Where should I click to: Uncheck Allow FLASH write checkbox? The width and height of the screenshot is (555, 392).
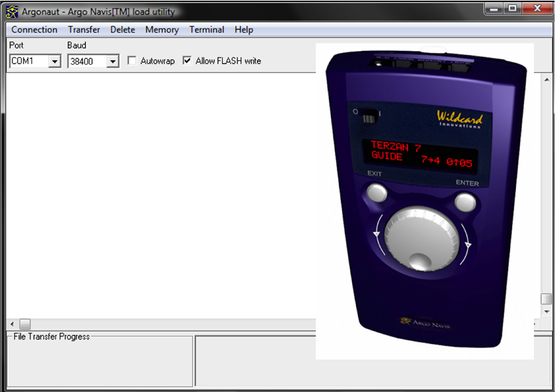[187, 61]
